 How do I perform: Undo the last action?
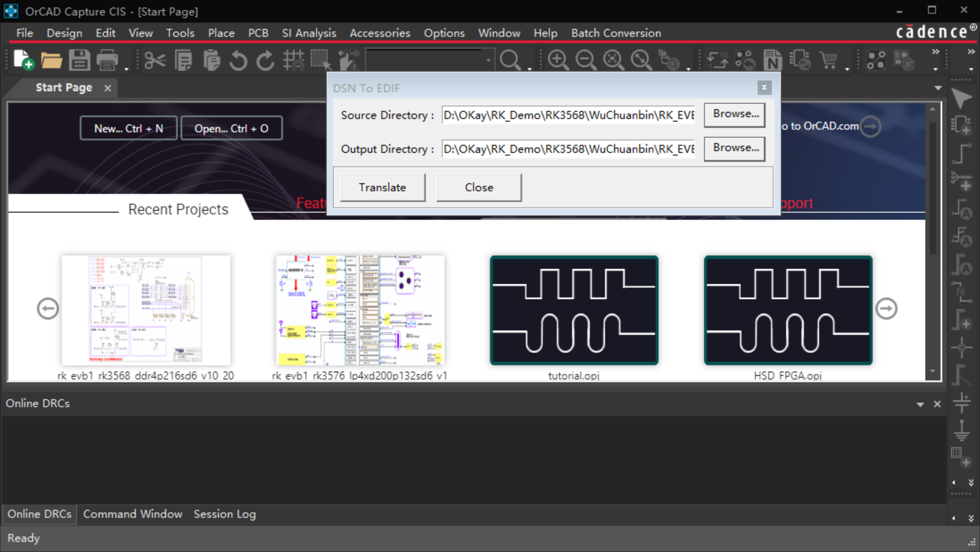tap(238, 60)
